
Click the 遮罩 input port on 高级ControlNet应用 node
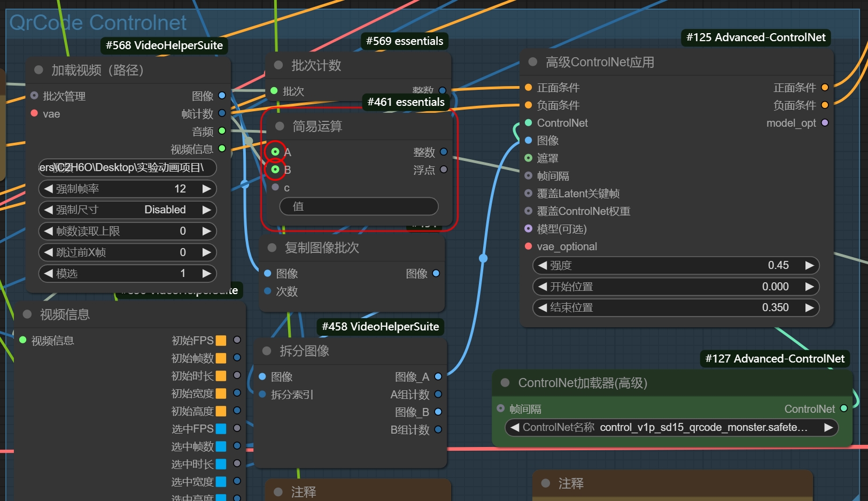(528, 158)
